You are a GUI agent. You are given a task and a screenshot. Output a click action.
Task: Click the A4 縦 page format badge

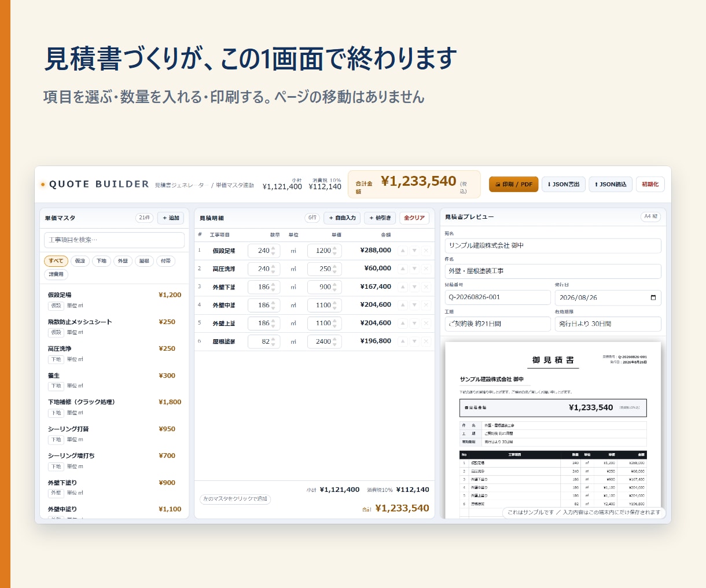651,216
